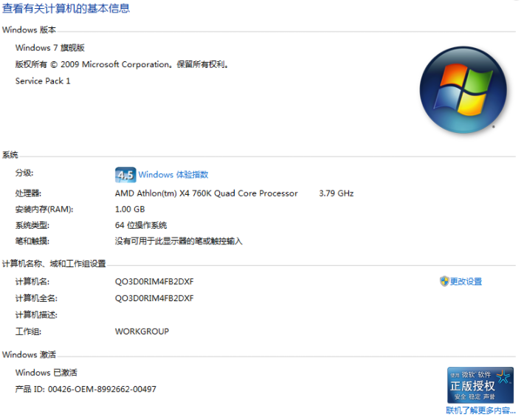The width and height of the screenshot is (524, 420).
Task: Click the AMD Athlon X4 760K processor name
Action: [206, 193]
